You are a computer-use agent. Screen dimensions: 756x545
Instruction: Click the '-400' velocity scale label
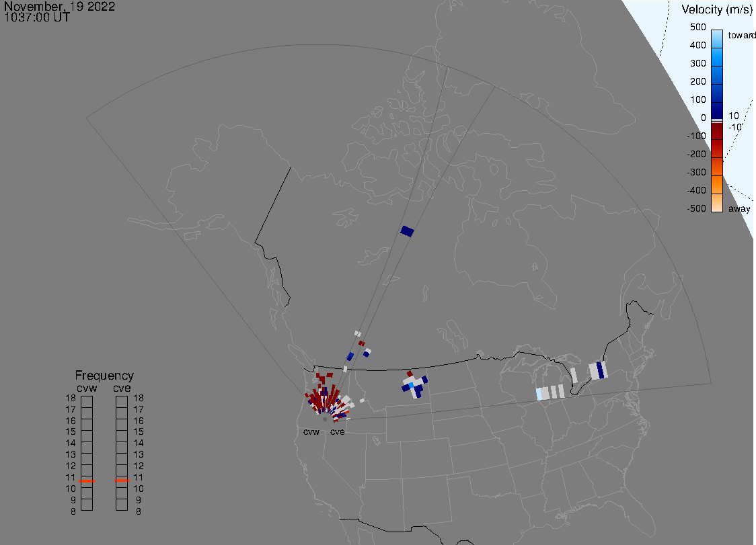pos(696,190)
